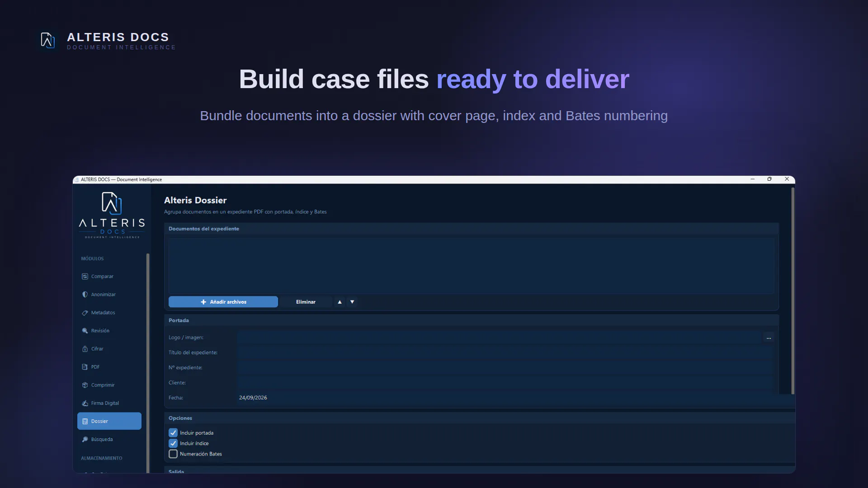Open the Metadatos tag icon
Image resolution: width=868 pixels, height=488 pixels.
(85, 313)
